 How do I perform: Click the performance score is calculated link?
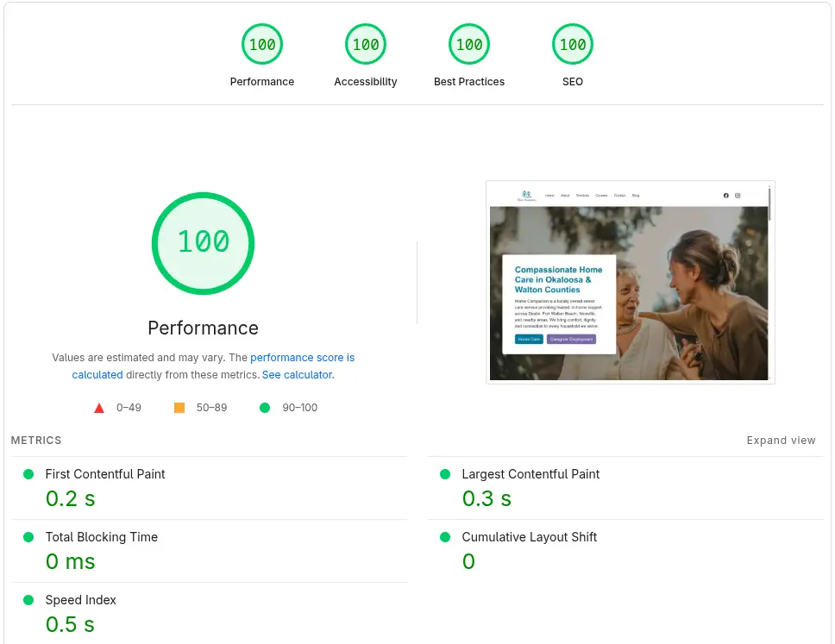[303, 357]
